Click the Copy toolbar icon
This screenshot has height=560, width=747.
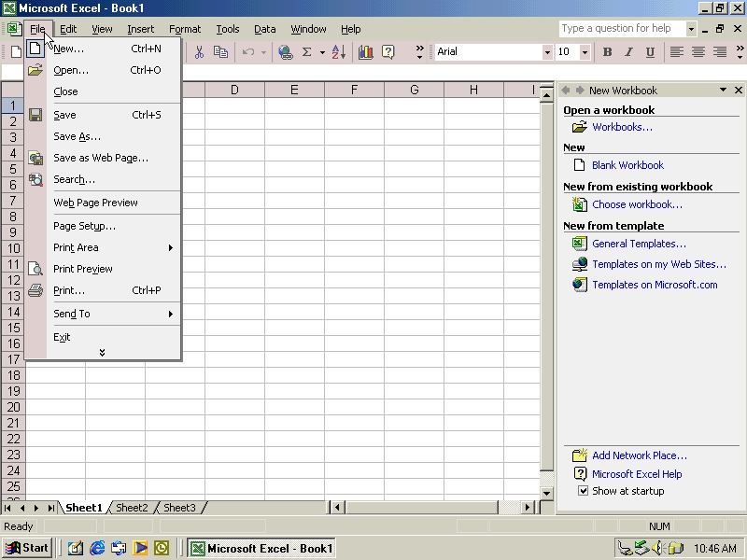[220, 52]
